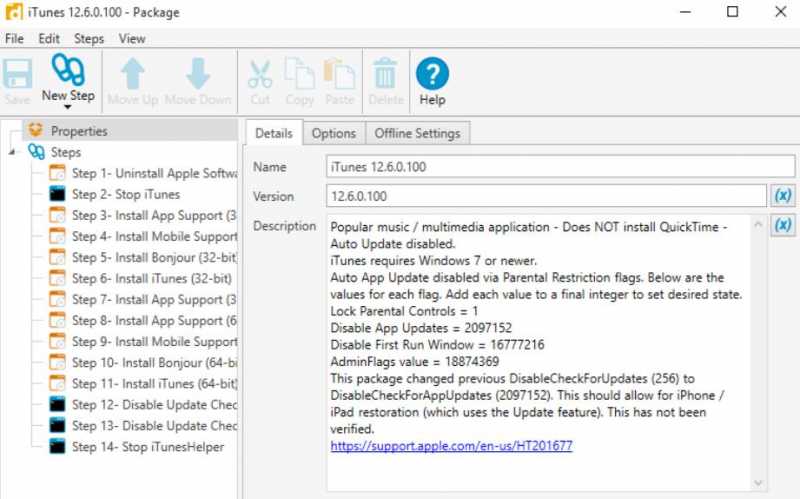
Task: Open the View menu
Action: click(x=132, y=39)
